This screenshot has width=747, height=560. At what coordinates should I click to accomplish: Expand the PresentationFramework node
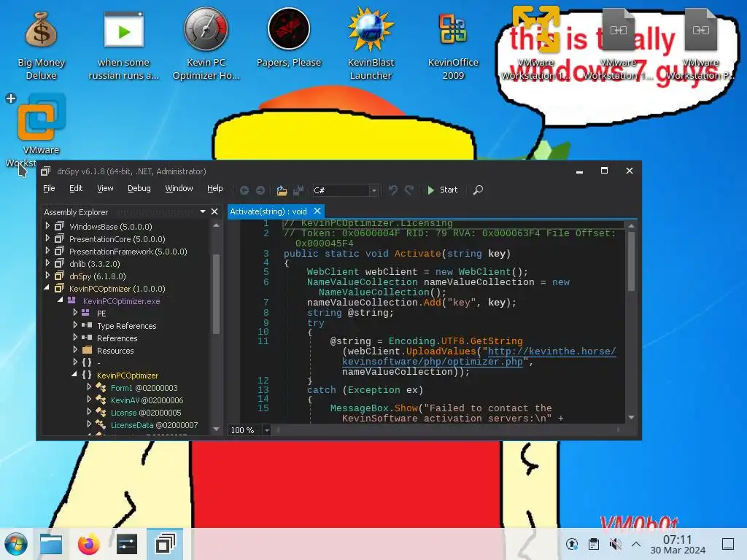[47, 251]
